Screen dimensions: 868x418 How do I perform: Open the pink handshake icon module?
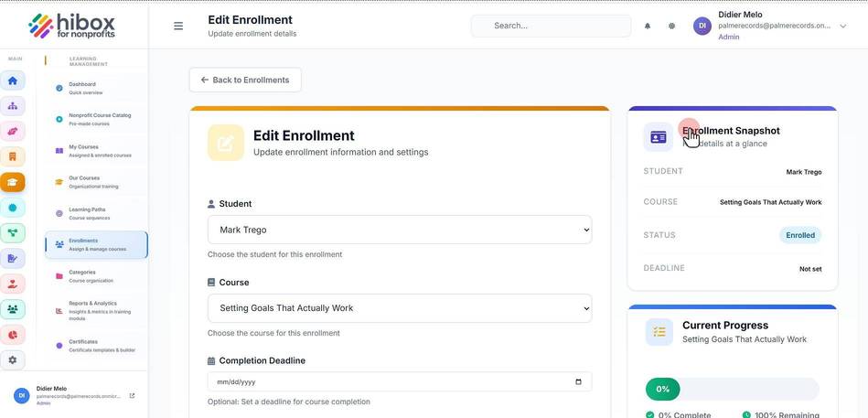click(x=12, y=131)
